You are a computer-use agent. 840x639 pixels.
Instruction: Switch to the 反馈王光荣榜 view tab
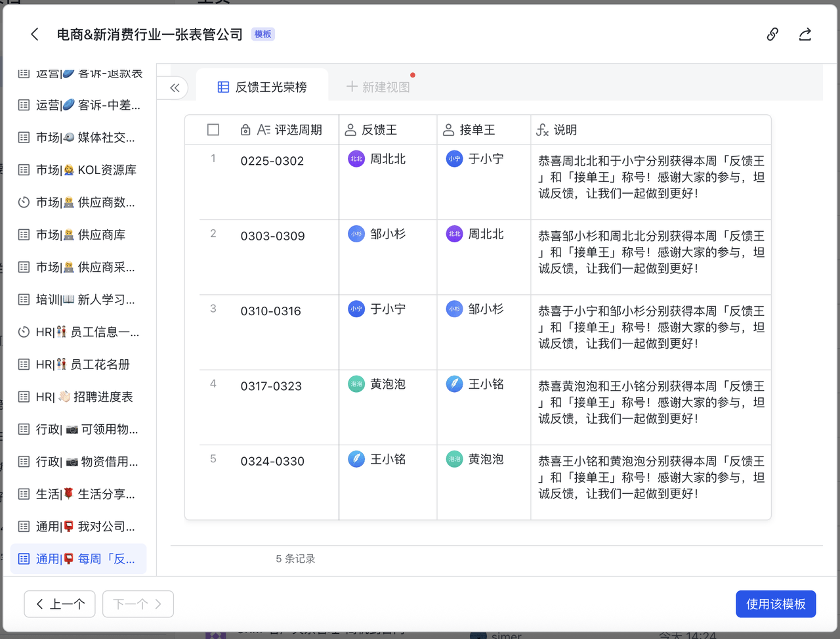point(262,87)
